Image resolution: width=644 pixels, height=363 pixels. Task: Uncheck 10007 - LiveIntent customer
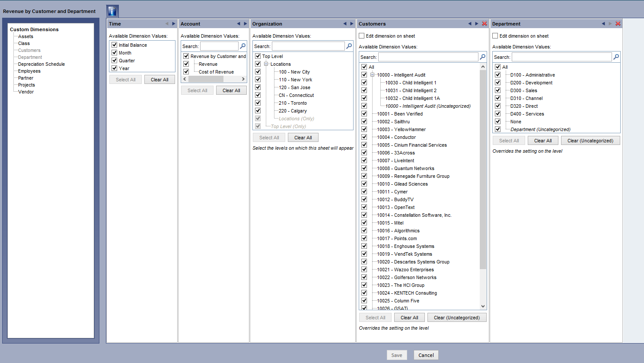(x=364, y=160)
